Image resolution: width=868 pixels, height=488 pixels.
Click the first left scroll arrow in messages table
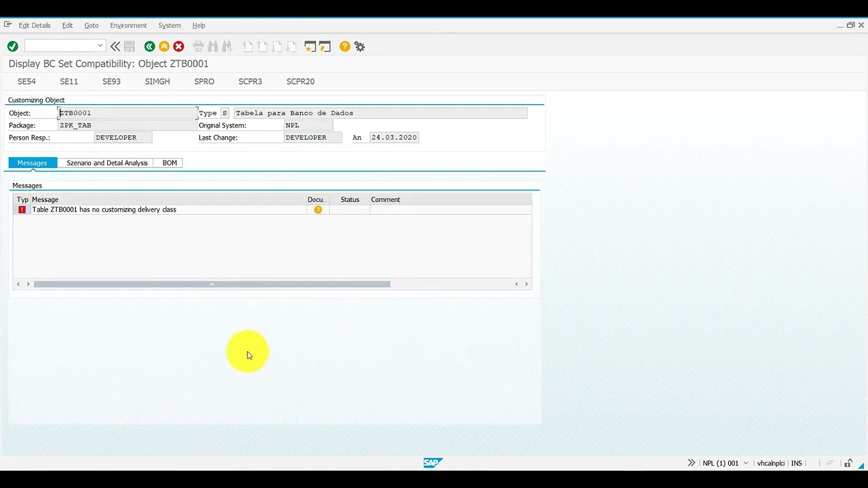coord(18,284)
